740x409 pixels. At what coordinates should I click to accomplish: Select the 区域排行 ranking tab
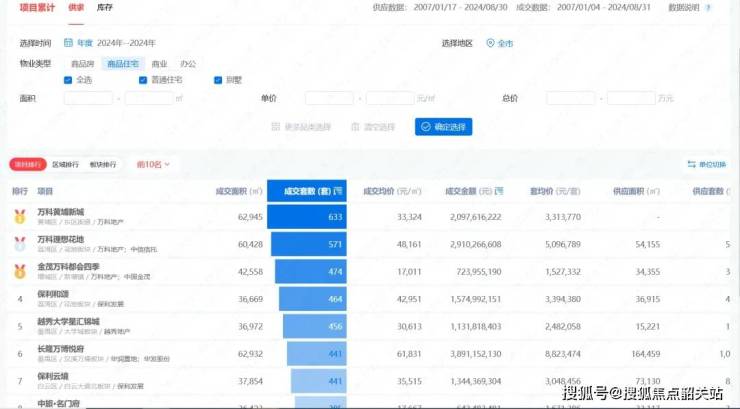(x=66, y=164)
